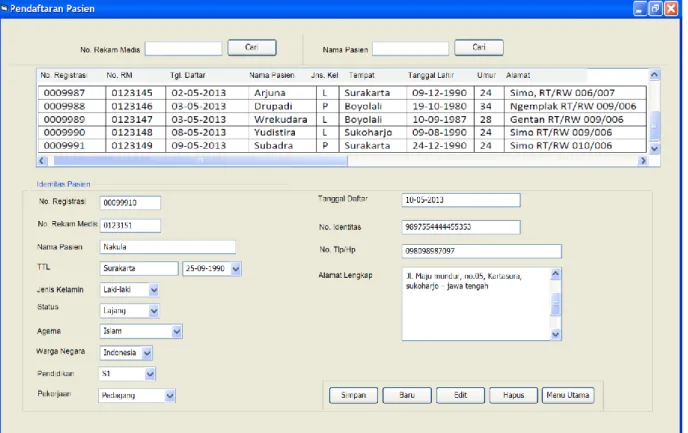Return via the Menu Utama button
The width and height of the screenshot is (688, 433).
click(x=568, y=395)
